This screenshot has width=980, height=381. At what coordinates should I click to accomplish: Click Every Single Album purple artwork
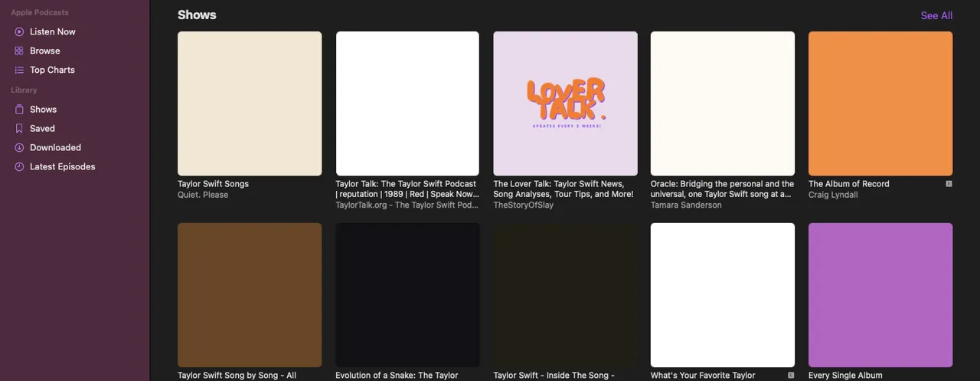880,295
